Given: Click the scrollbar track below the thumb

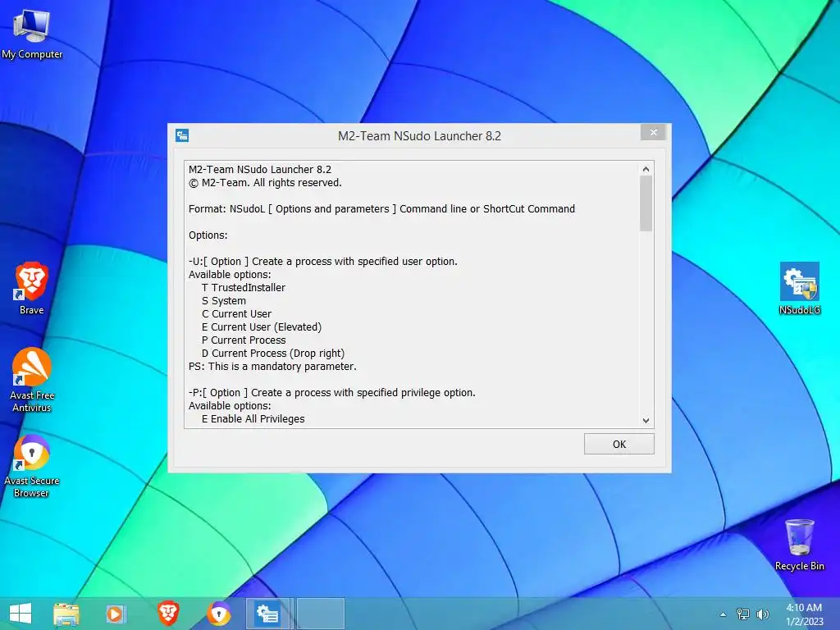Looking at the screenshot, I should click(646, 322).
